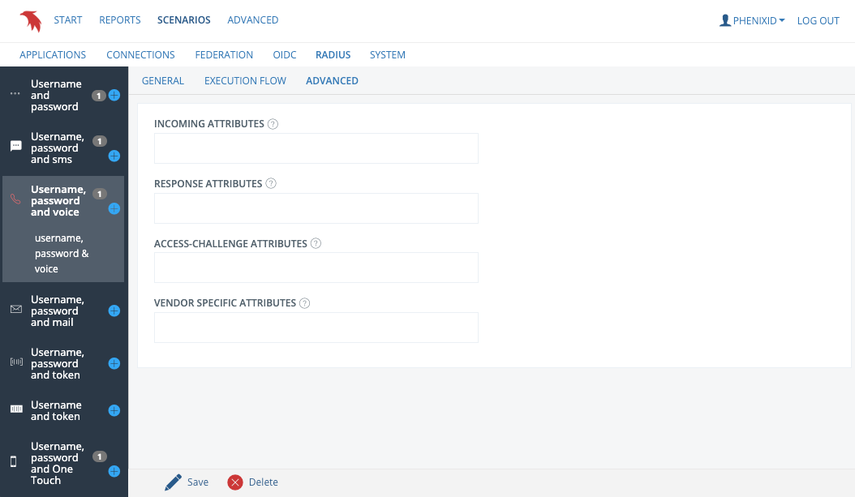Open the 'username, password & voice' scenario
This screenshot has height=497, width=855.
62,254
